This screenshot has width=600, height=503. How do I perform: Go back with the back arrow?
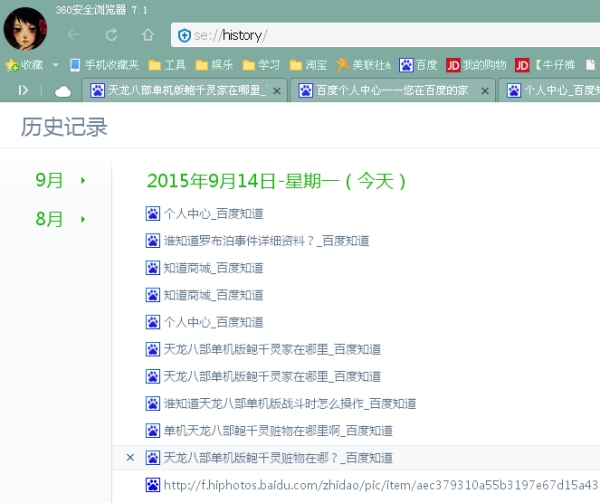click(x=73, y=35)
